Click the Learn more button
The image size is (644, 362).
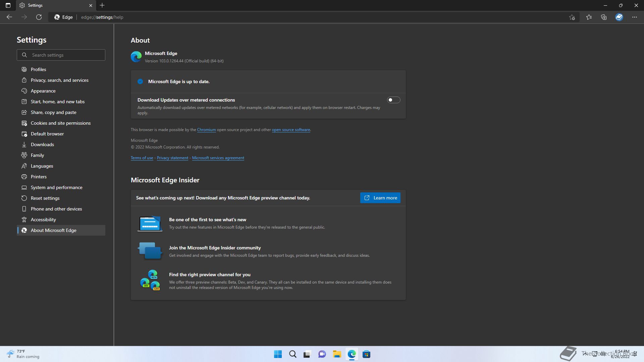click(x=380, y=198)
